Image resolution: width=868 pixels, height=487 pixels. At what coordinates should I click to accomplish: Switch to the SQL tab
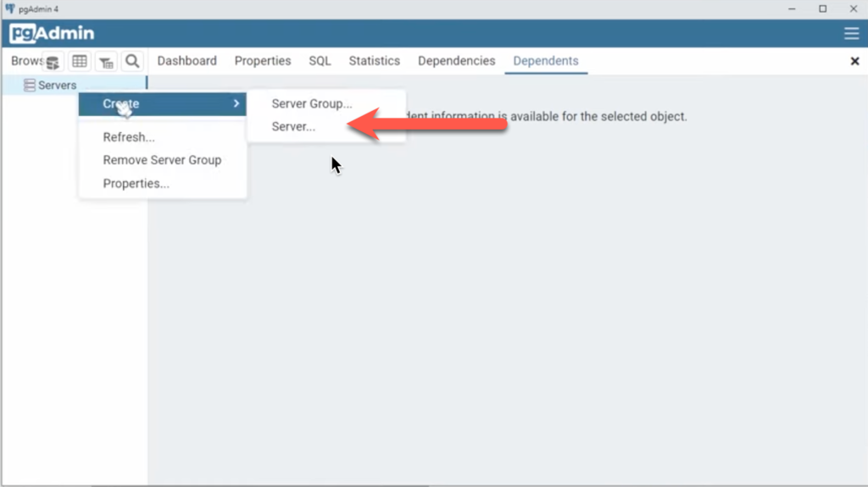tap(320, 61)
